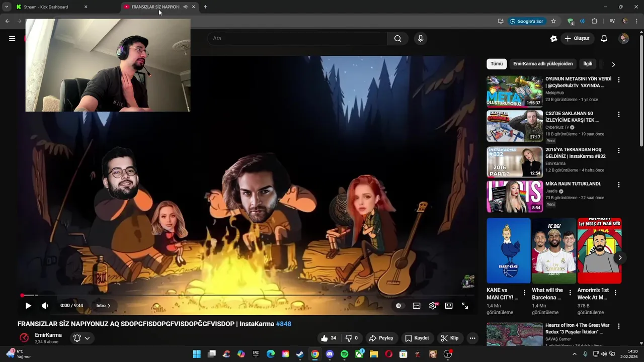Open a new browser tab
The height and width of the screenshot is (362, 644).
205,7
